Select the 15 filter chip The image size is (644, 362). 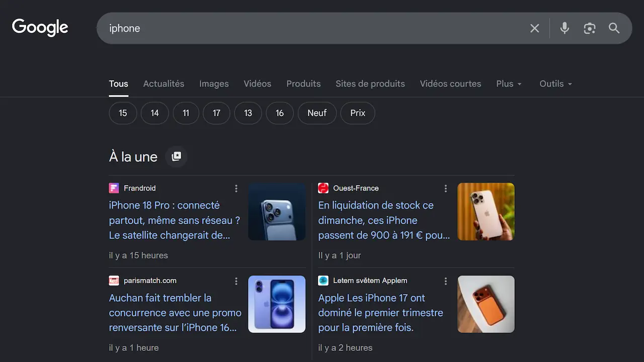tap(123, 113)
